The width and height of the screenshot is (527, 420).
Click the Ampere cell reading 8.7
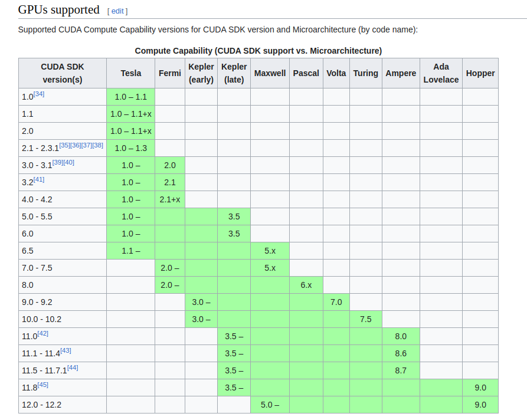click(401, 371)
